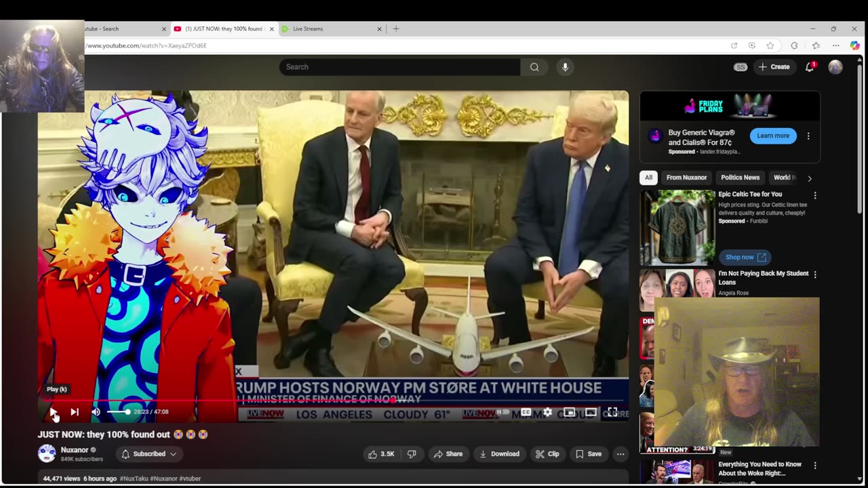Open a new browser tab
This screenshot has height=488, width=868.
pyautogui.click(x=396, y=29)
